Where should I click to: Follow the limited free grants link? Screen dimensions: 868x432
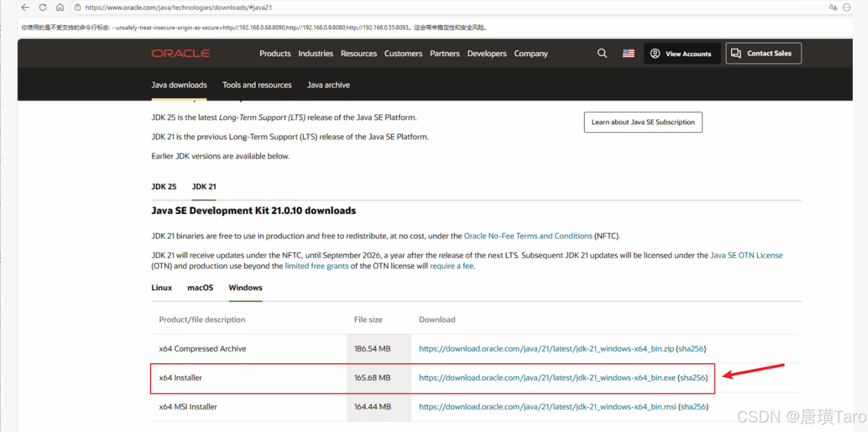317,266
